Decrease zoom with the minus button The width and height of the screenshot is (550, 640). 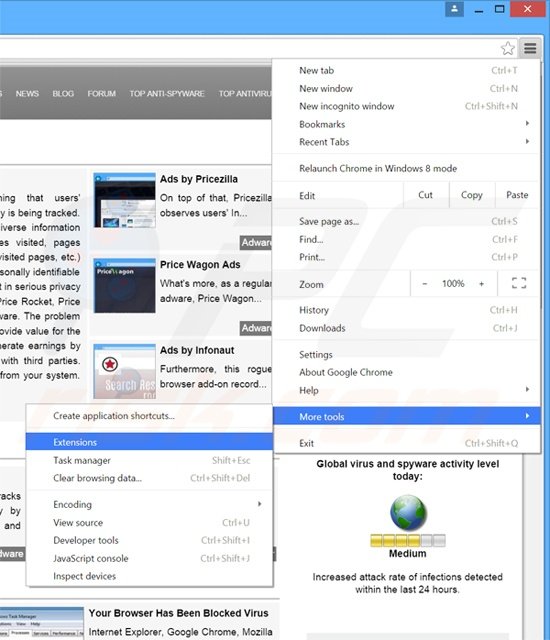pos(424,284)
